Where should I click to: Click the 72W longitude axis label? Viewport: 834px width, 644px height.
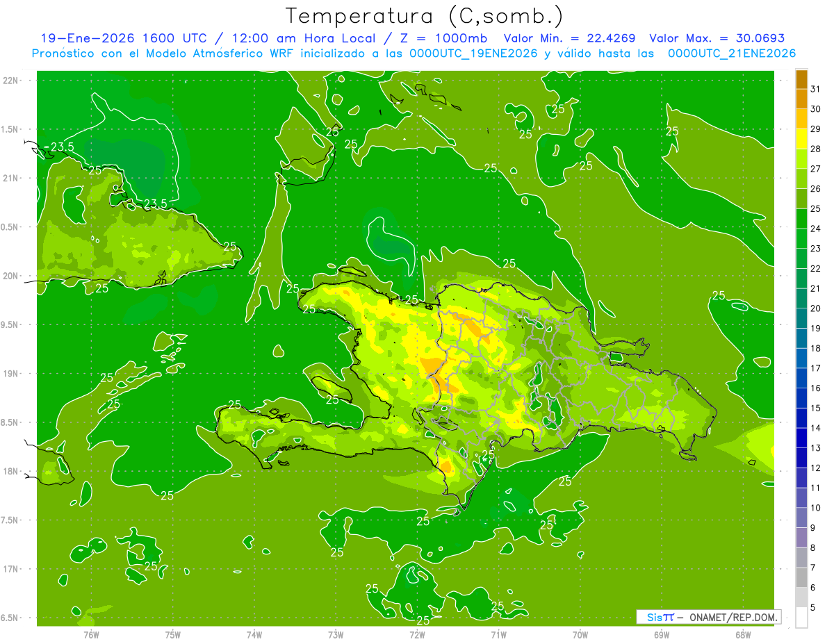[417, 635]
